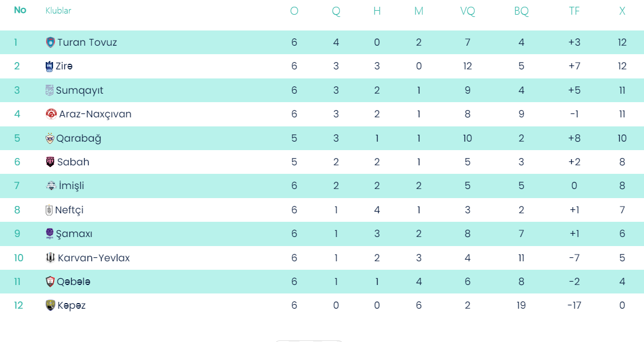644x342 pixels.
Task: Open the Neftçi team name link
Action: pos(69,210)
